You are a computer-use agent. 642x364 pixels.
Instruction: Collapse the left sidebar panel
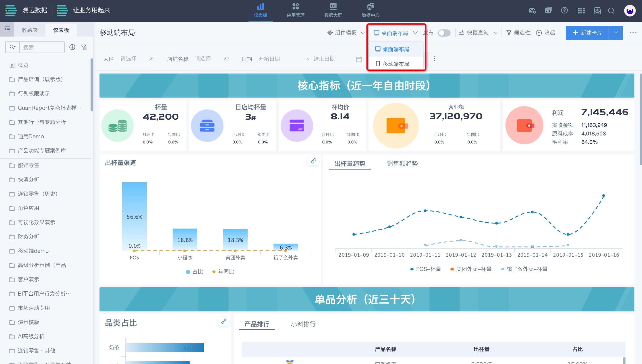coord(7,29)
